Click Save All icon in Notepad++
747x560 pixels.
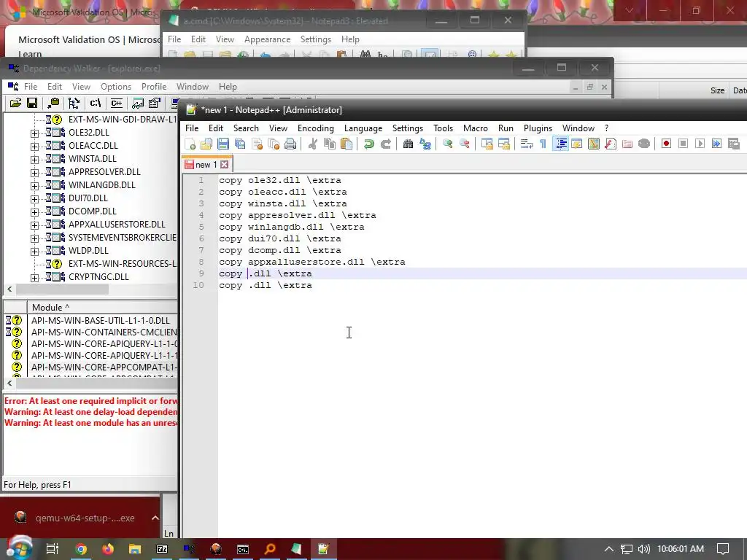point(239,144)
